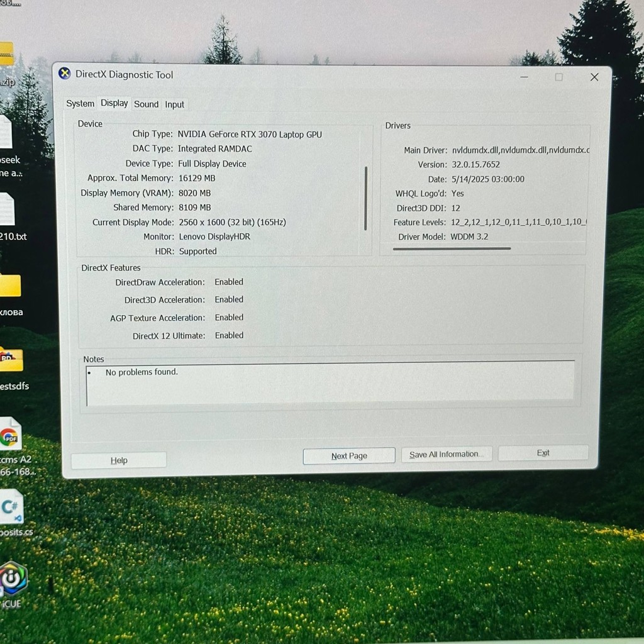Click Direct3D Acceleration 'Enabled' value
This screenshot has width=644, height=644.
(229, 299)
